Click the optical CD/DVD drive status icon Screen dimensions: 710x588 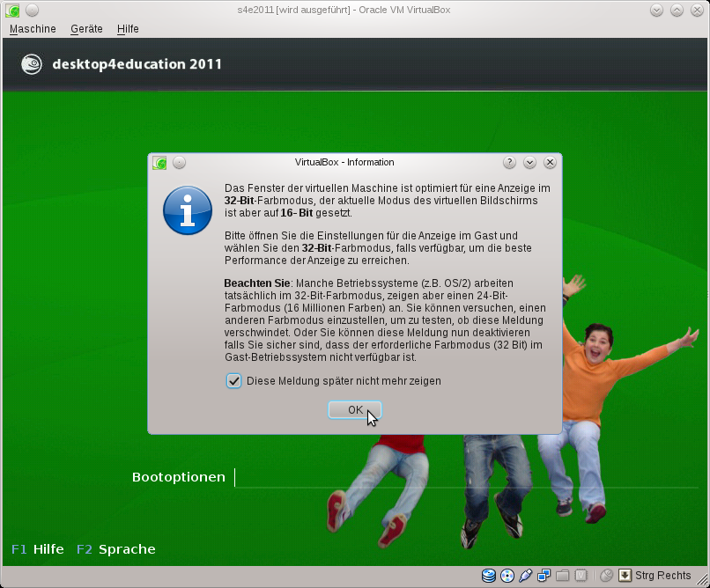click(507, 576)
